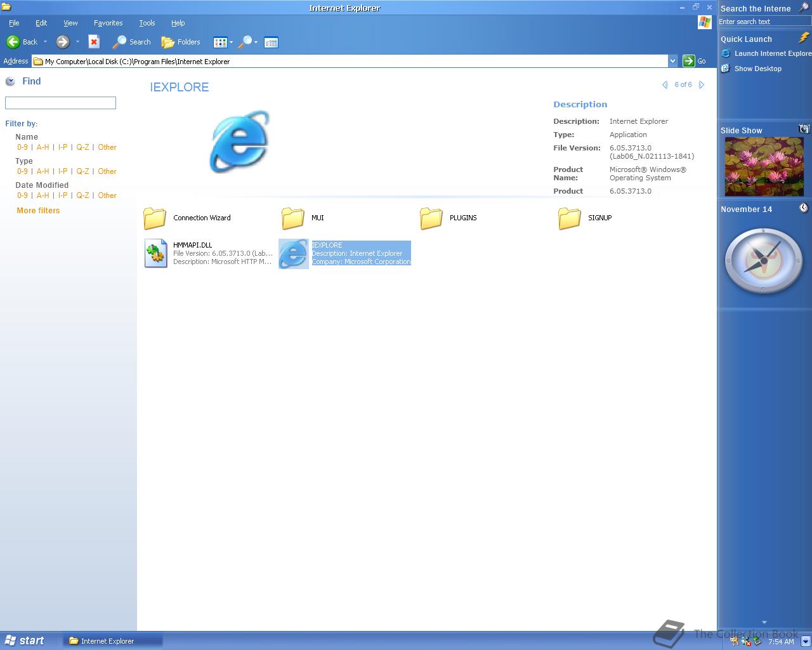Click the Delete red X toolbar icon
This screenshot has width=812, height=650.
point(94,42)
